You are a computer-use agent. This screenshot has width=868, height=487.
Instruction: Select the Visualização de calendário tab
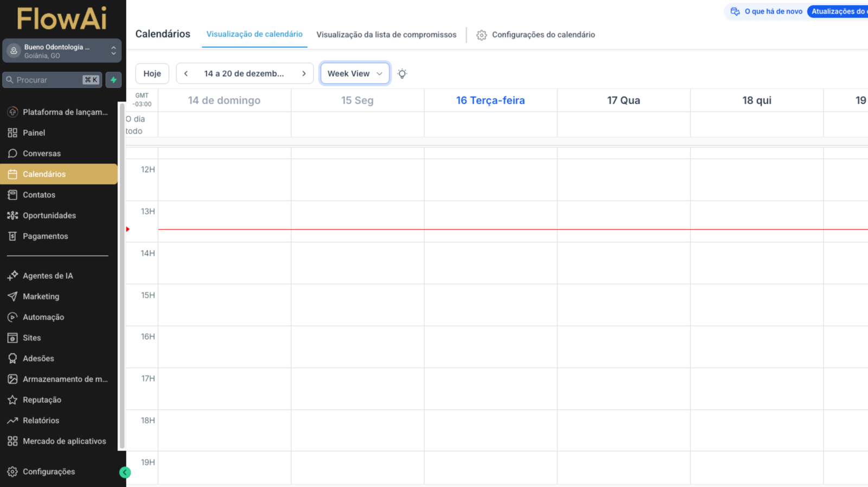[x=254, y=34]
